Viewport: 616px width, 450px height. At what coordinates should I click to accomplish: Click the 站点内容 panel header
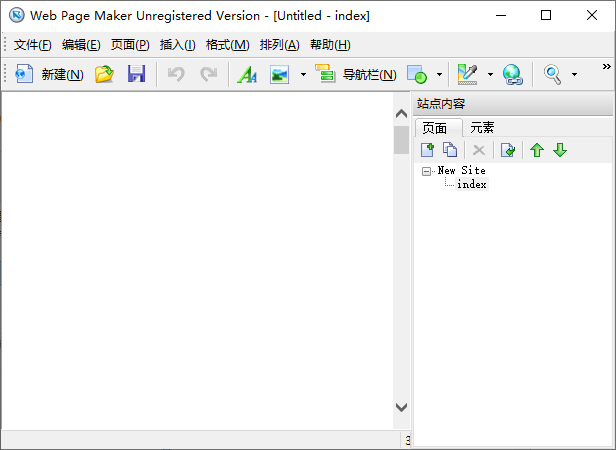point(513,104)
